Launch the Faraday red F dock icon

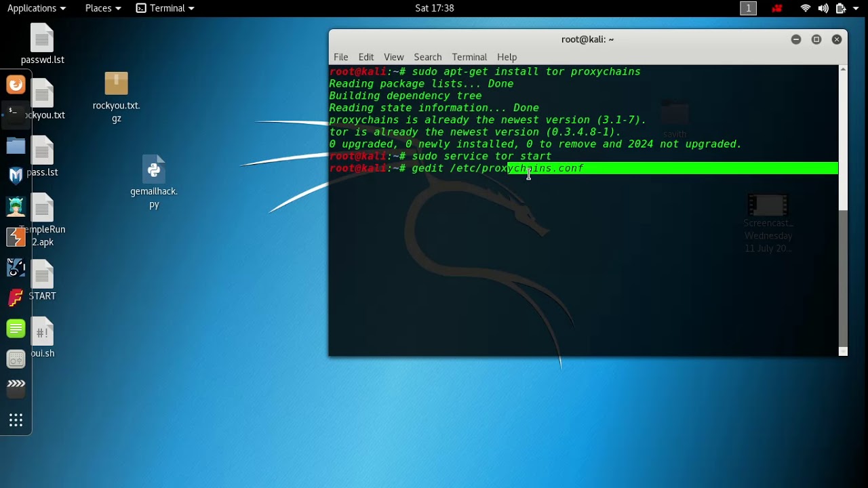[16, 298]
